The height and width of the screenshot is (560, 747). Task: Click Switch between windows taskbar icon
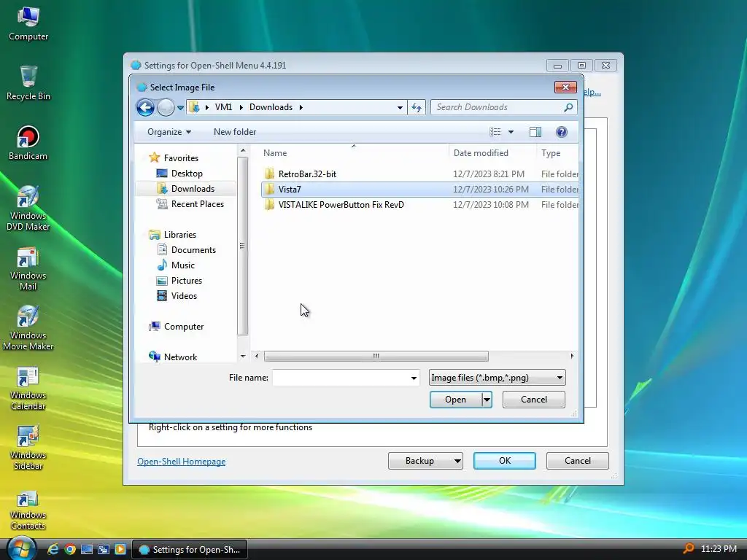(104, 549)
